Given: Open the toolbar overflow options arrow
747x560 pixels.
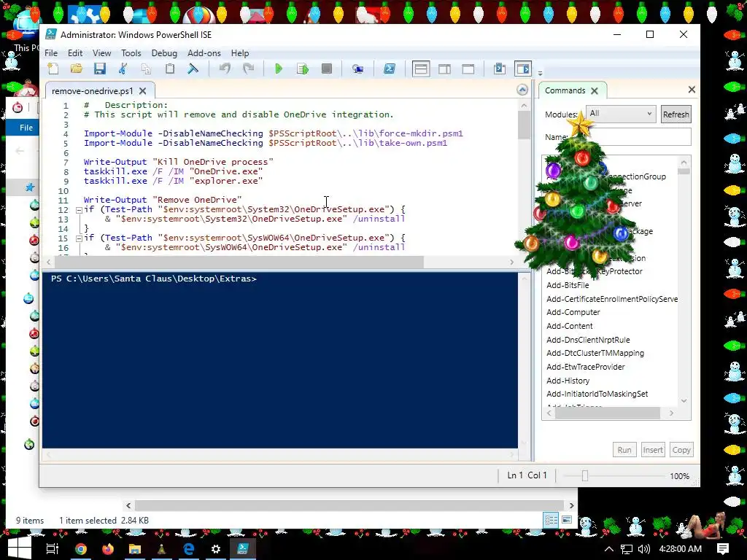Looking at the screenshot, I should (x=540, y=74).
